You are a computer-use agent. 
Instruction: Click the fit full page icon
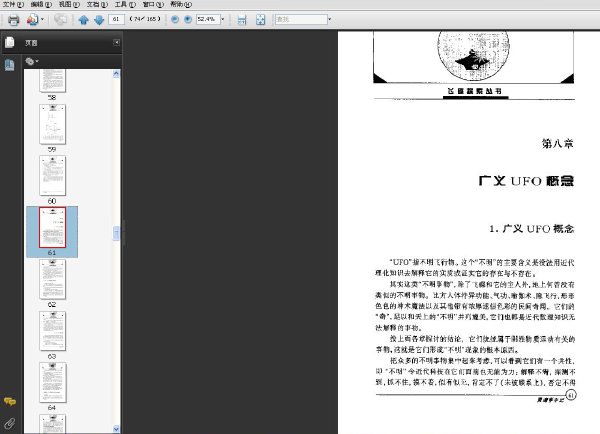click(261, 20)
